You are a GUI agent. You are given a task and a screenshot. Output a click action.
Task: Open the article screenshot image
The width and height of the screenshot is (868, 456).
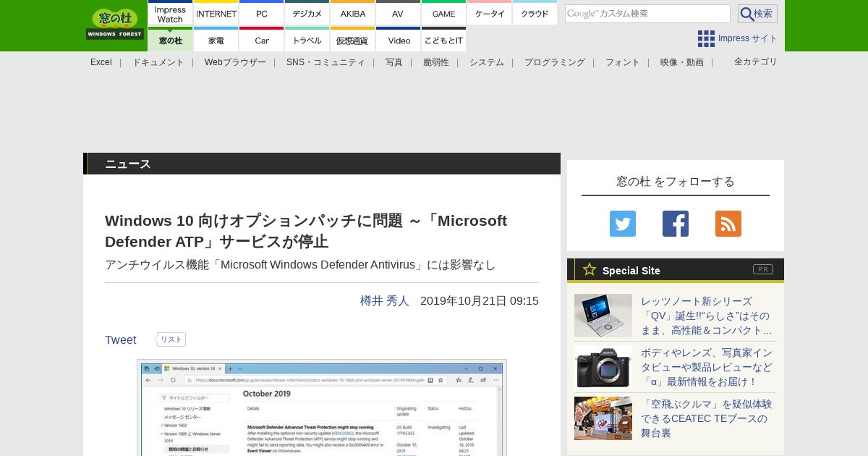(x=322, y=408)
